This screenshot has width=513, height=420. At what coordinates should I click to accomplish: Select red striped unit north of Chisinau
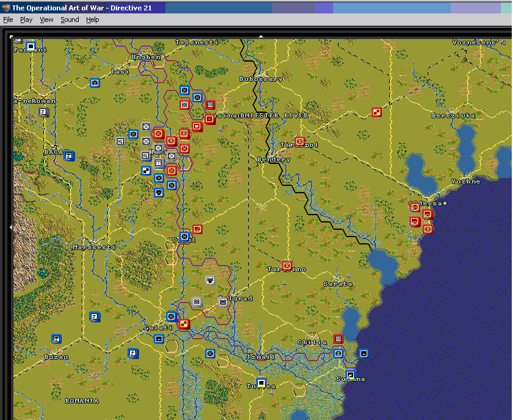tap(210, 105)
